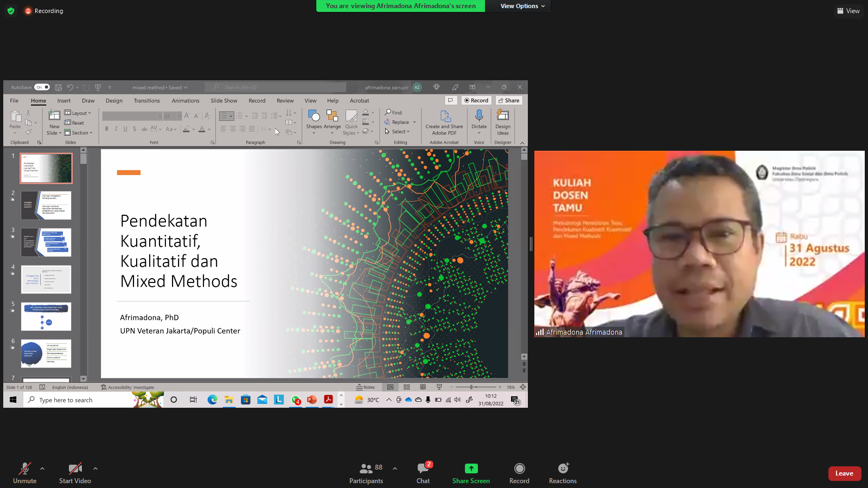Viewport: 868px width, 488px height.
Task: Switch to the Transitions ribbon tab
Action: (146, 101)
